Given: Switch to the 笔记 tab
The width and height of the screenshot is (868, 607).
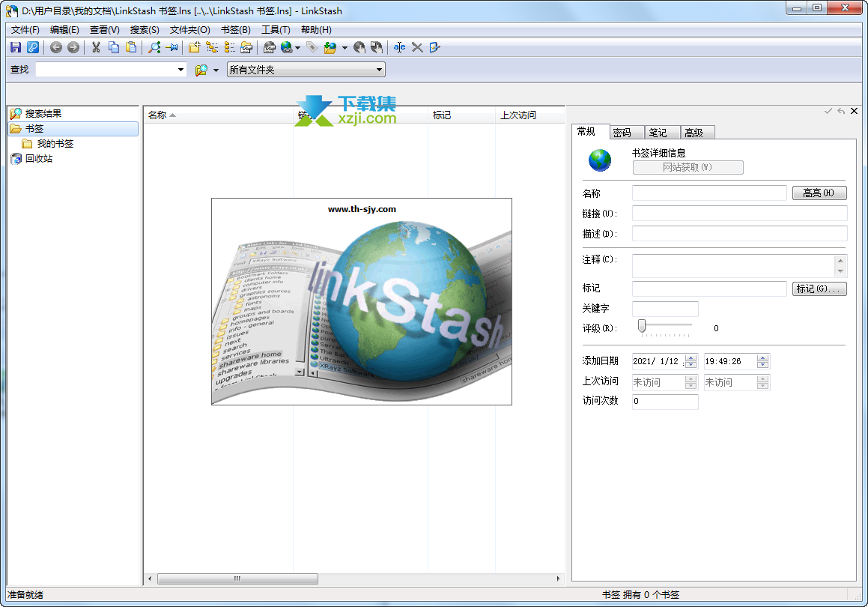Looking at the screenshot, I should point(663,133).
